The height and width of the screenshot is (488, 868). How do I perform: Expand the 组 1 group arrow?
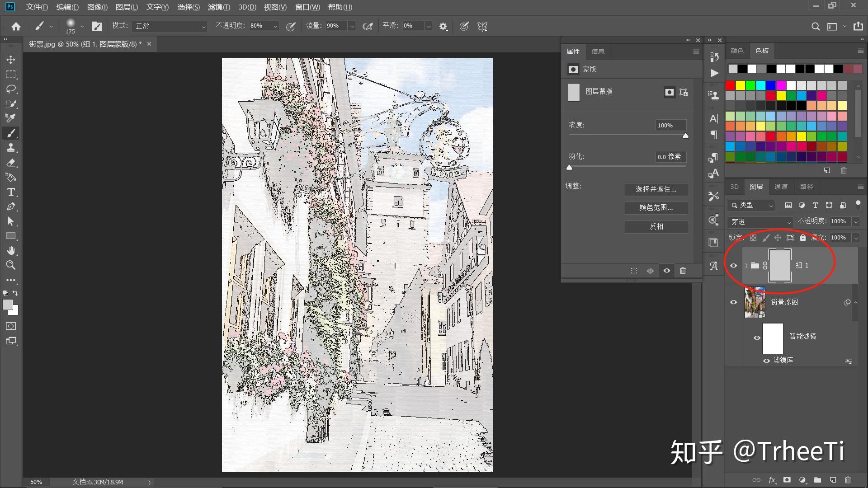(746, 266)
